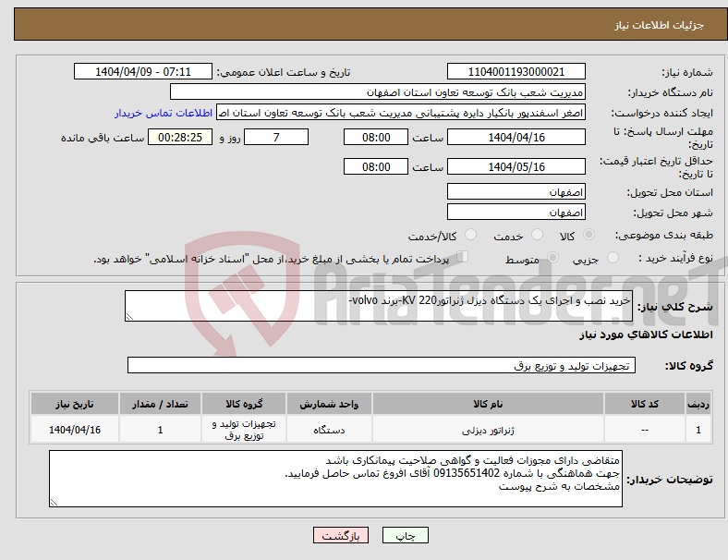Click the شرح کلی نیاز description textarea
This screenshot has width=728, height=560.
pos(379,306)
